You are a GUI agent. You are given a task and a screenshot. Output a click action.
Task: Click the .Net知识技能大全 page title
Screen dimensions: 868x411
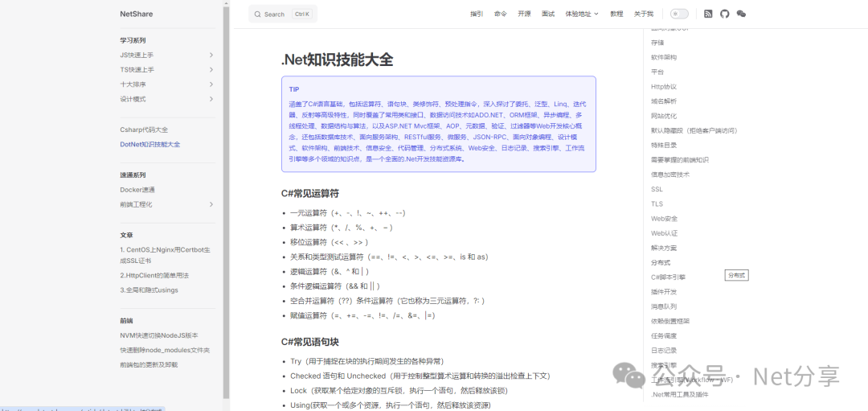pos(337,60)
